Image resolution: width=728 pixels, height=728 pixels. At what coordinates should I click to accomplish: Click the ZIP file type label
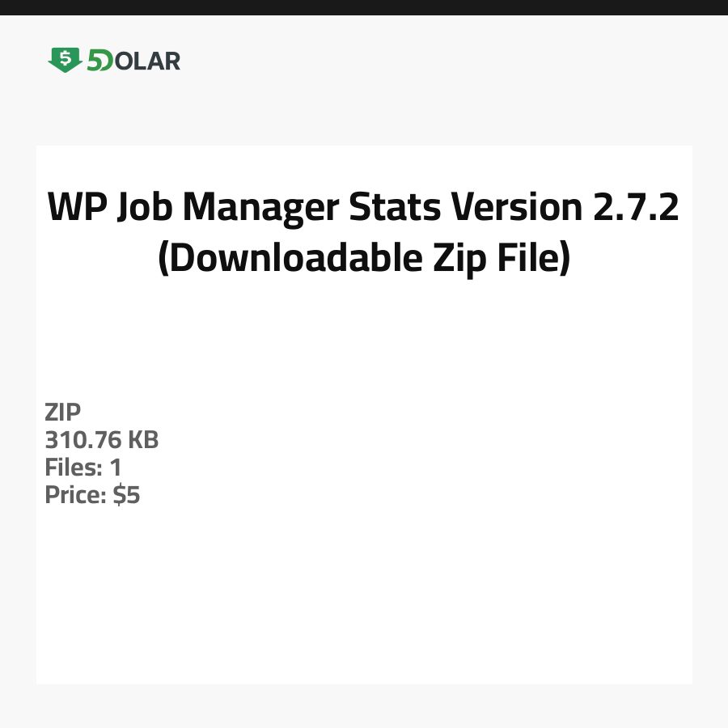coord(63,413)
